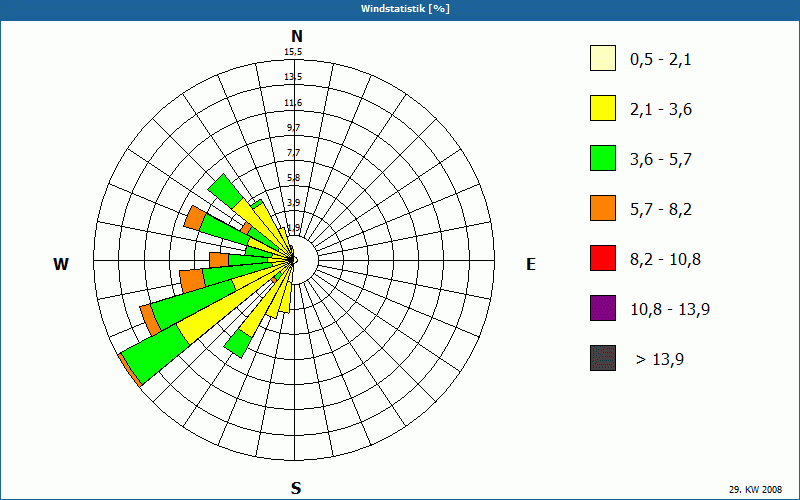
Task: Click the N compass label
Action: 296,36
